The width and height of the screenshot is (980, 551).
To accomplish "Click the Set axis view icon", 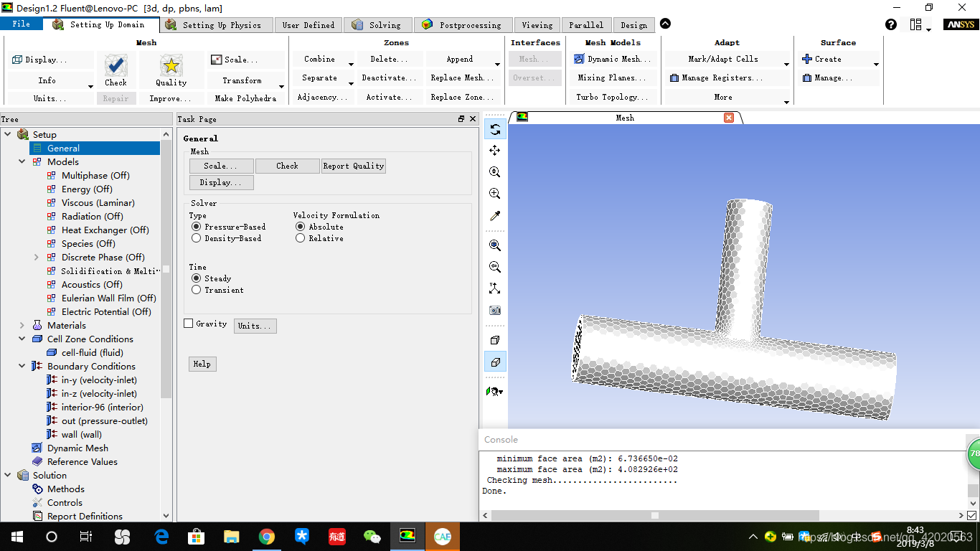I will [495, 288].
